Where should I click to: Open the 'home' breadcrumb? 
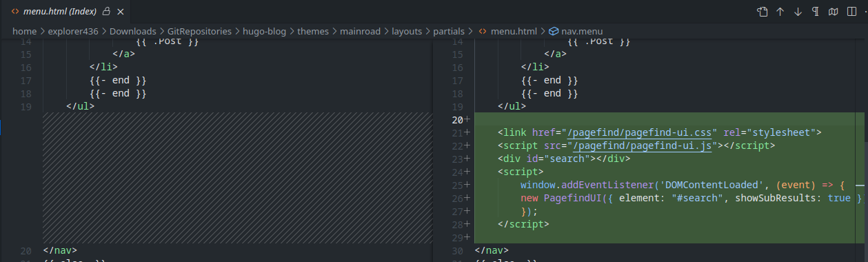(24, 31)
